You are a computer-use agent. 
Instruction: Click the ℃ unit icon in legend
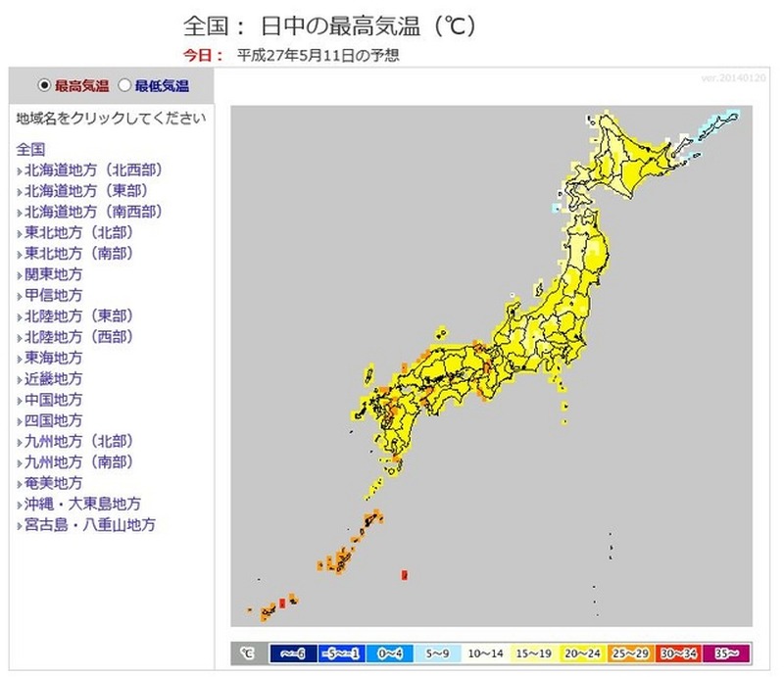(x=246, y=653)
